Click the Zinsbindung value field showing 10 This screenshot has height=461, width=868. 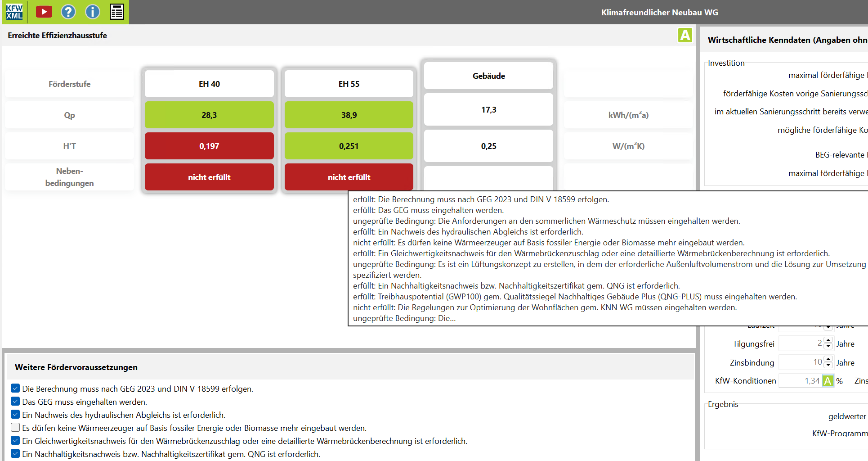click(801, 362)
